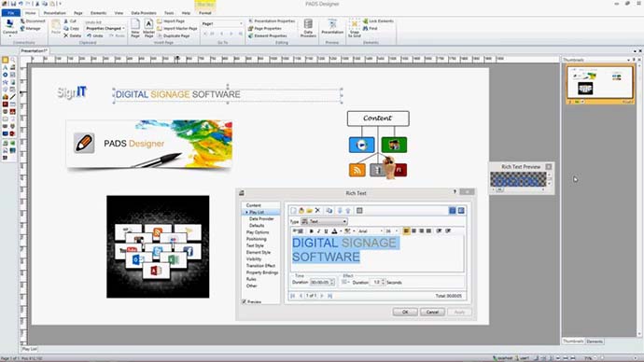Toggle Snap to Grid
Image resolution: width=644 pixels, height=362 pixels.
pyautogui.click(x=354, y=28)
